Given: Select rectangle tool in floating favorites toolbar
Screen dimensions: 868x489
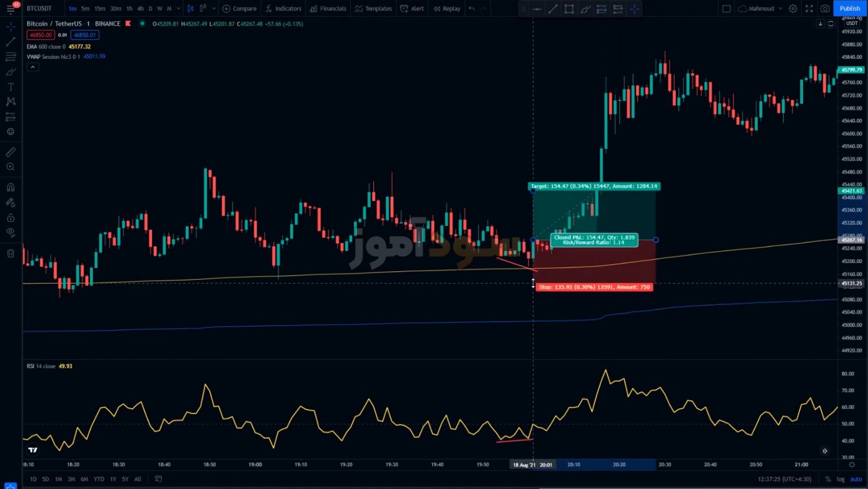Looking at the screenshot, I should 569,9.
